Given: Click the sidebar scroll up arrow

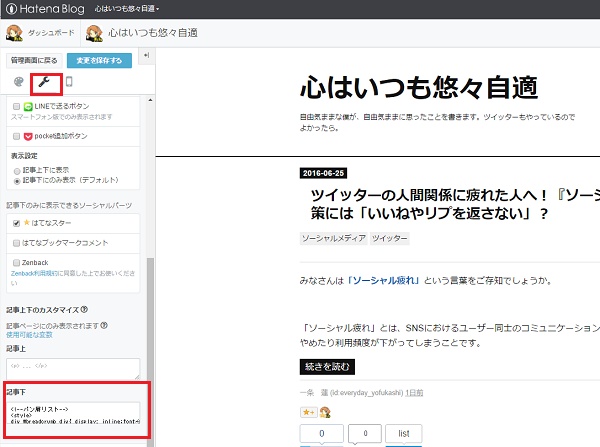Looking at the screenshot, I should [x=150, y=100].
